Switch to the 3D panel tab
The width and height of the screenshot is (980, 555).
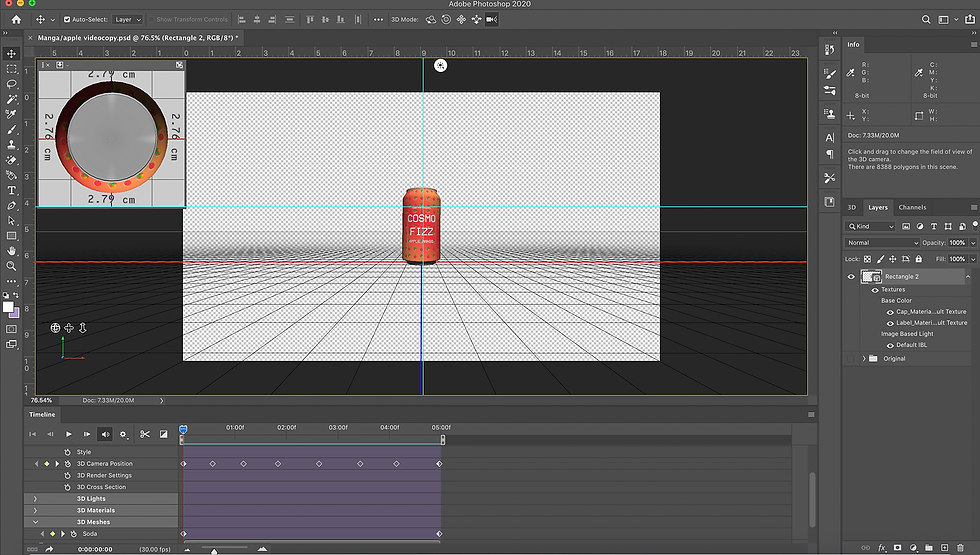pos(851,208)
